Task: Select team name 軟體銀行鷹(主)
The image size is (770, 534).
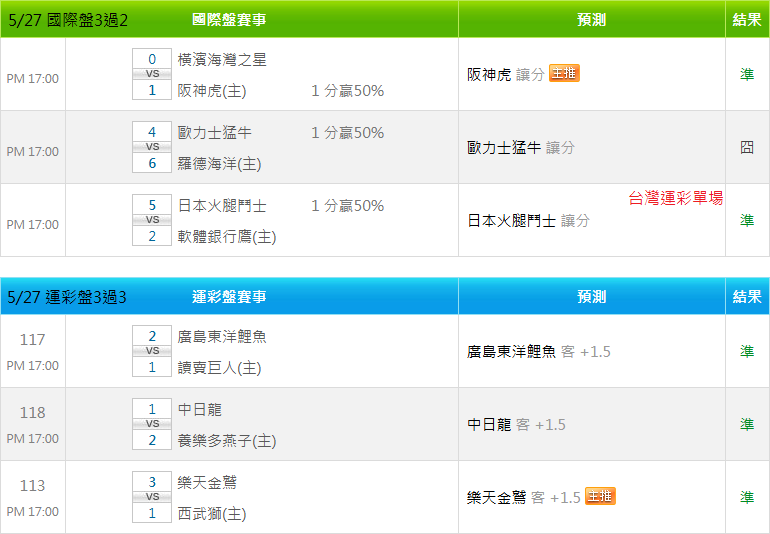Action: click(227, 237)
